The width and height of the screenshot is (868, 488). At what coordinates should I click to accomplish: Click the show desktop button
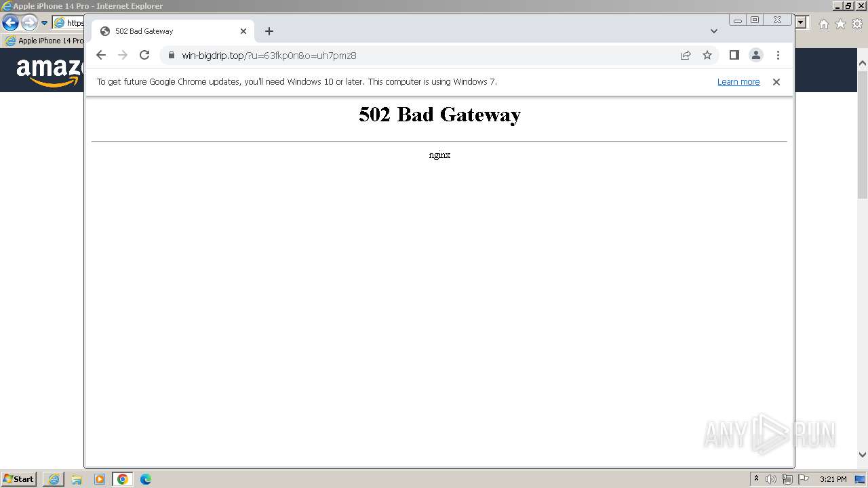(860, 479)
